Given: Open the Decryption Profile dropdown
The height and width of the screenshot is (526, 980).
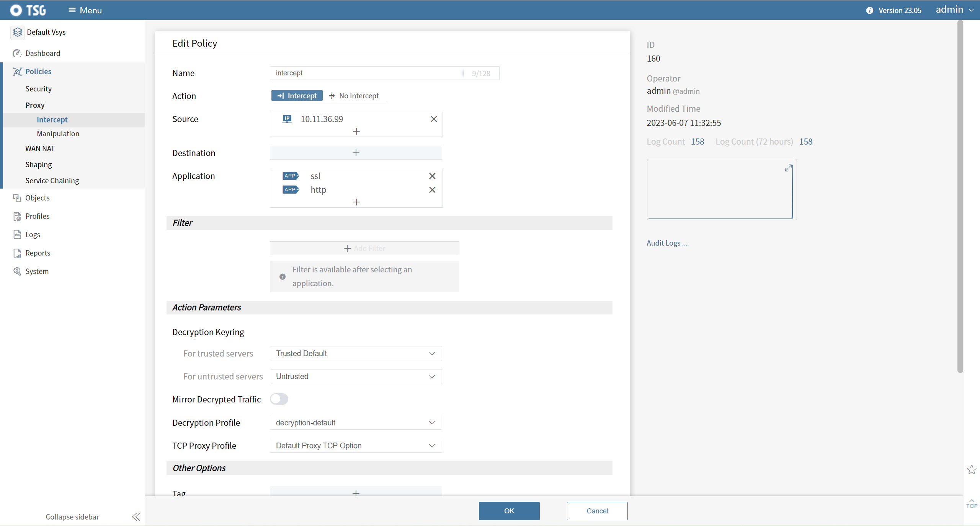Looking at the screenshot, I should (356, 423).
